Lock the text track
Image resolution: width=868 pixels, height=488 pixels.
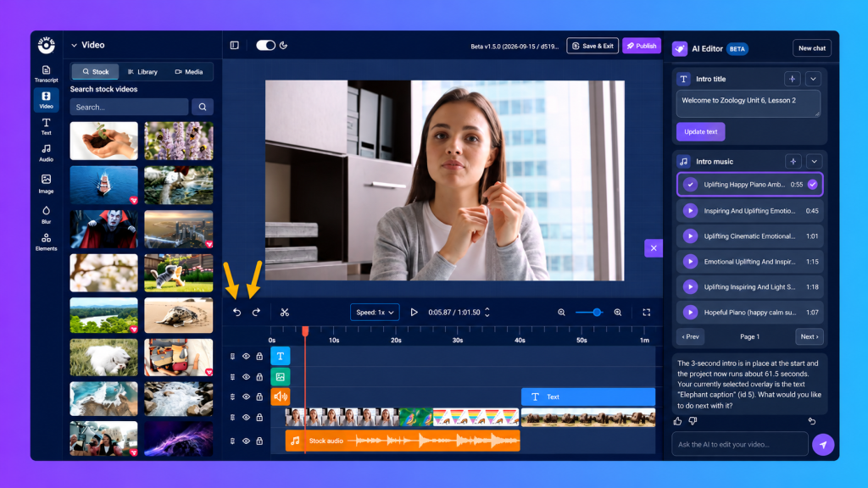point(259,357)
